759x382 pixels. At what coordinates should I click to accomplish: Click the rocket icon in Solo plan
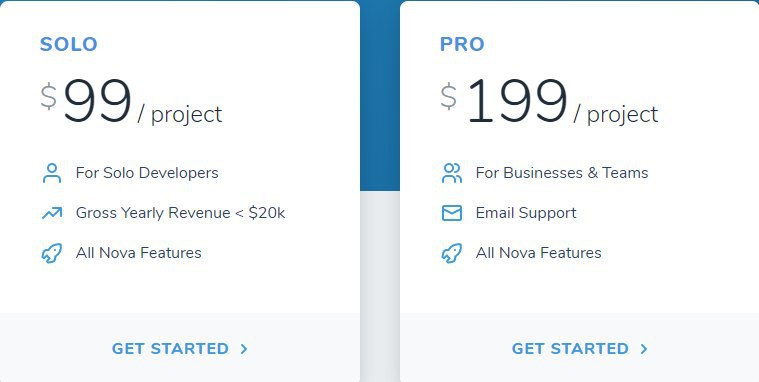pyautogui.click(x=52, y=253)
